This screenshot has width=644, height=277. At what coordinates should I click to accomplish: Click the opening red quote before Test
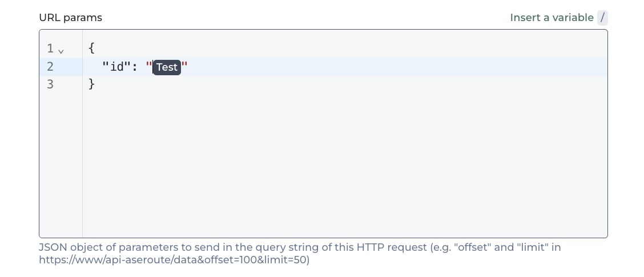click(150, 67)
